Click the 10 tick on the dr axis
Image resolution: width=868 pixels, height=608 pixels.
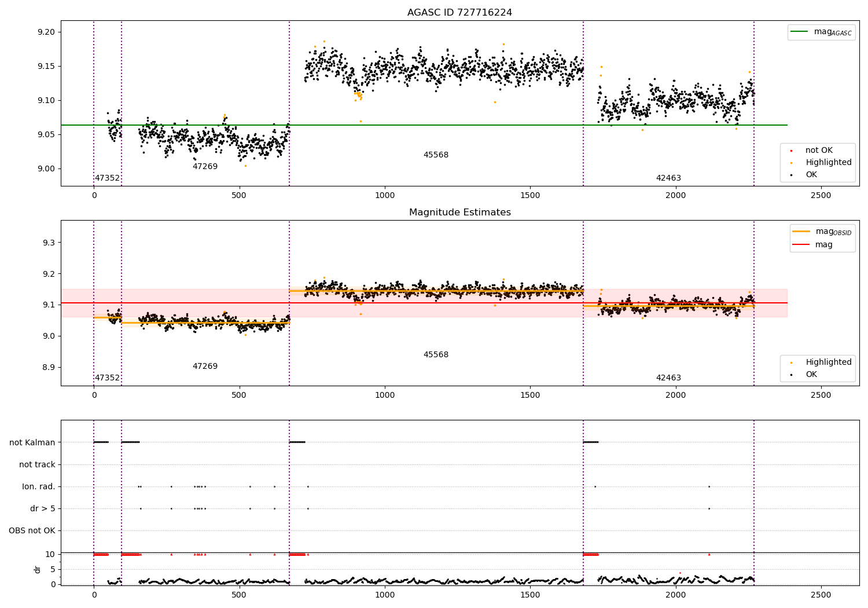[x=50, y=554]
